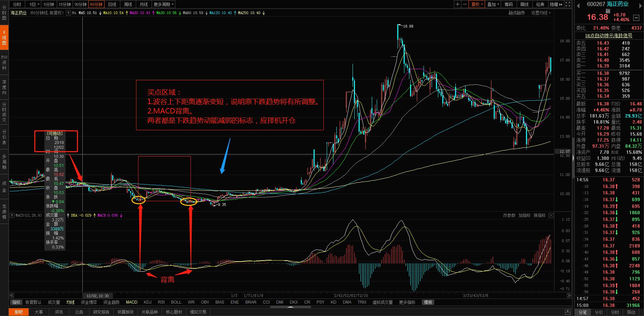Toggle fullscreen chart icon
644x316 pixels.
coord(568,4)
